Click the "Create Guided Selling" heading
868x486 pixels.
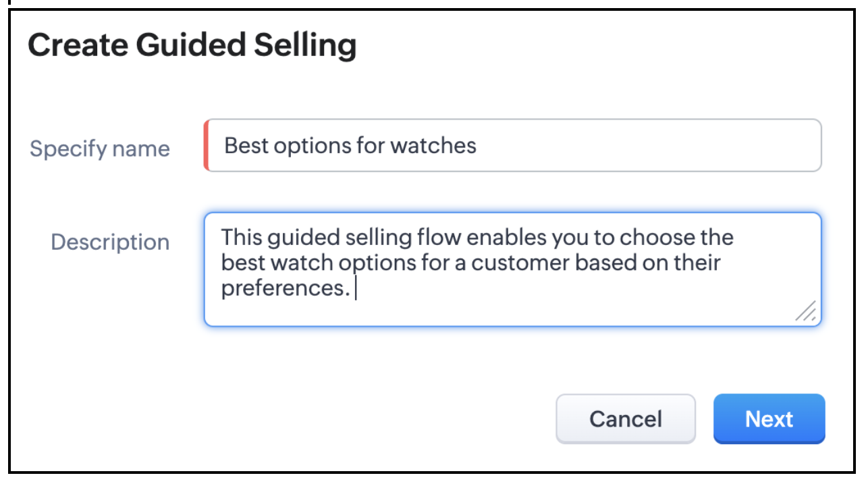[x=192, y=45]
